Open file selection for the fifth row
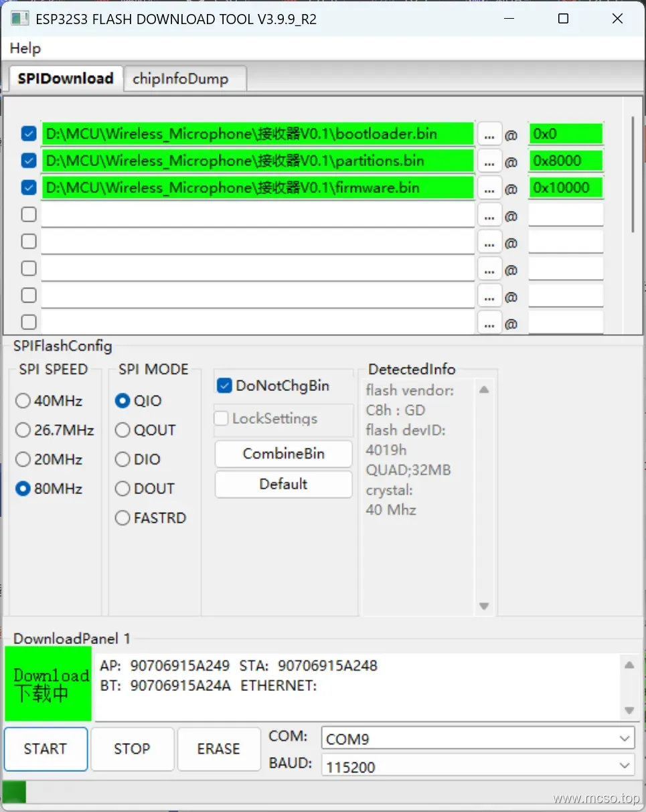Viewport: 646px width, 812px height. (x=489, y=242)
